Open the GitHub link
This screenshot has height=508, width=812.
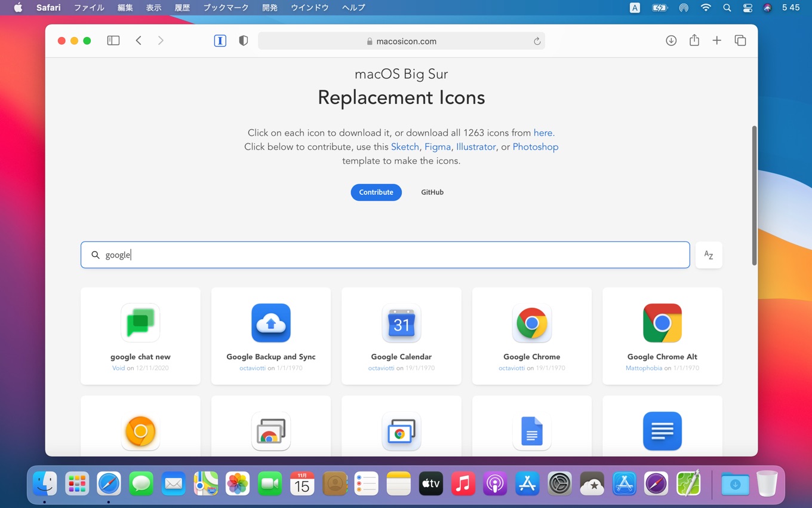432,192
